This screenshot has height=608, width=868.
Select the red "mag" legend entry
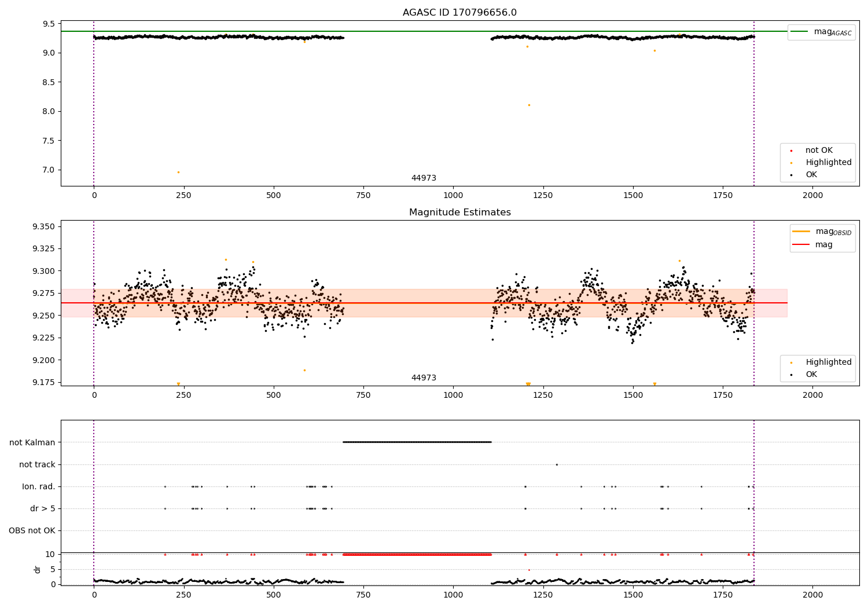813,245
